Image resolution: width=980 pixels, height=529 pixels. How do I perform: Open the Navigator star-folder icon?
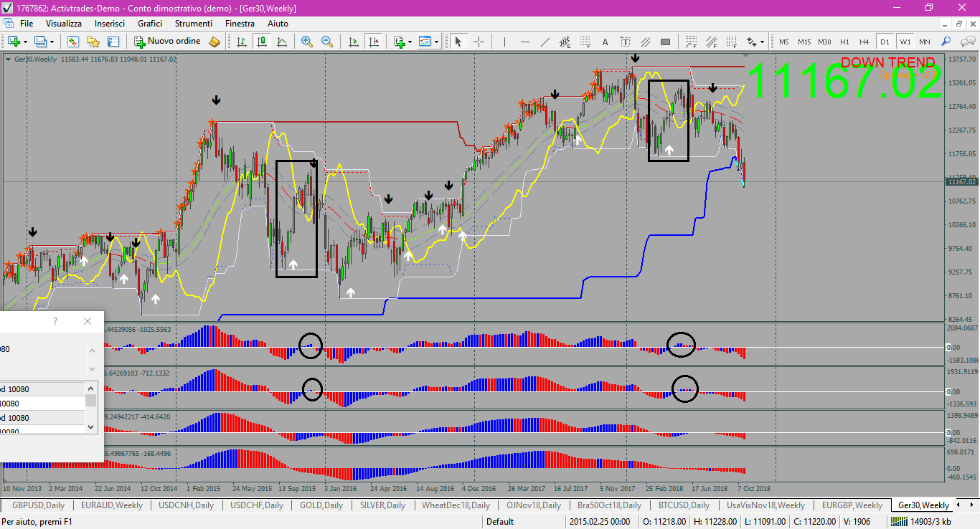[x=93, y=42]
